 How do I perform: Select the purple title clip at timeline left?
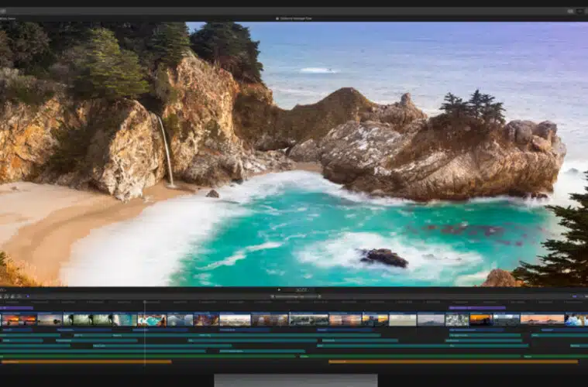pyautogui.click(x=16, y=308)
